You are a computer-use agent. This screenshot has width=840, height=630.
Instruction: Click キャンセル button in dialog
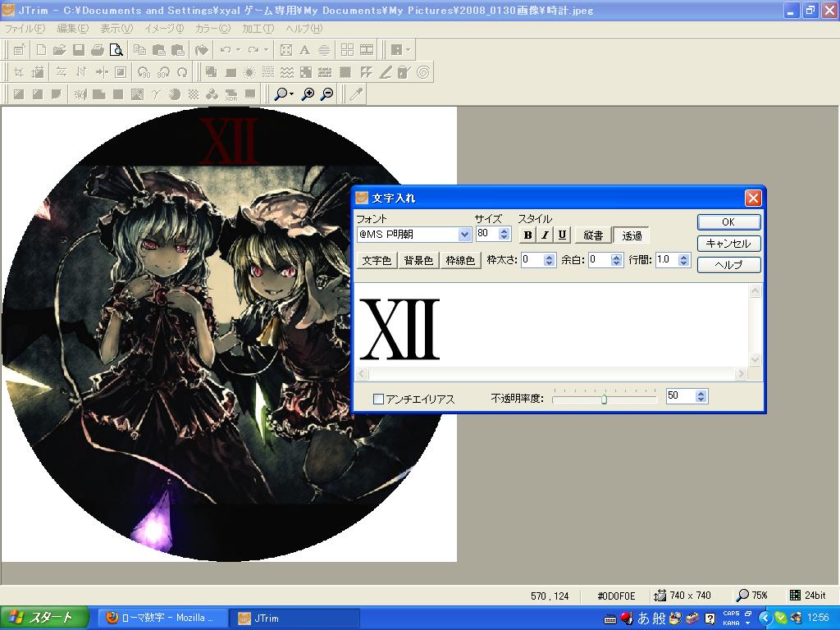click(x=728, y=243)
